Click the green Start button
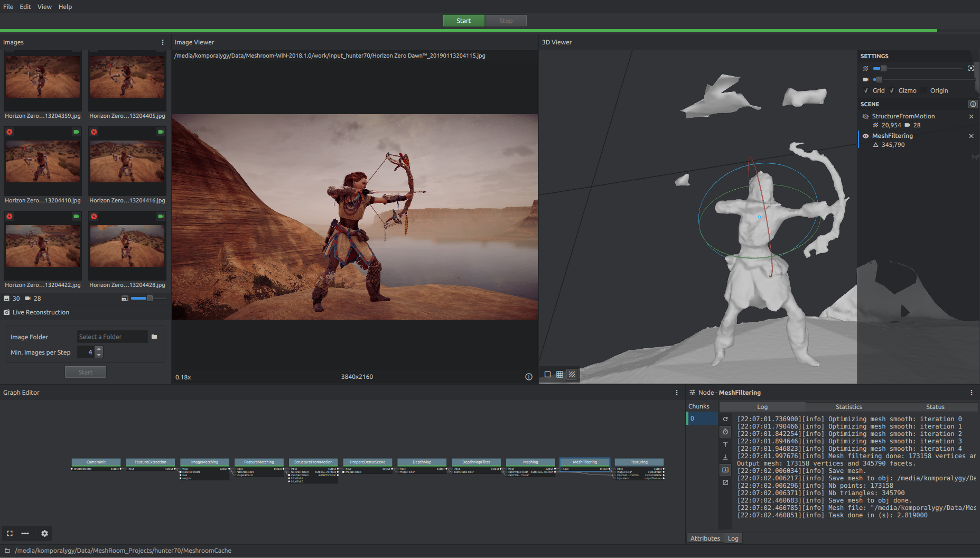The height and width of the screenshot is (558, 980). (463, 21)
